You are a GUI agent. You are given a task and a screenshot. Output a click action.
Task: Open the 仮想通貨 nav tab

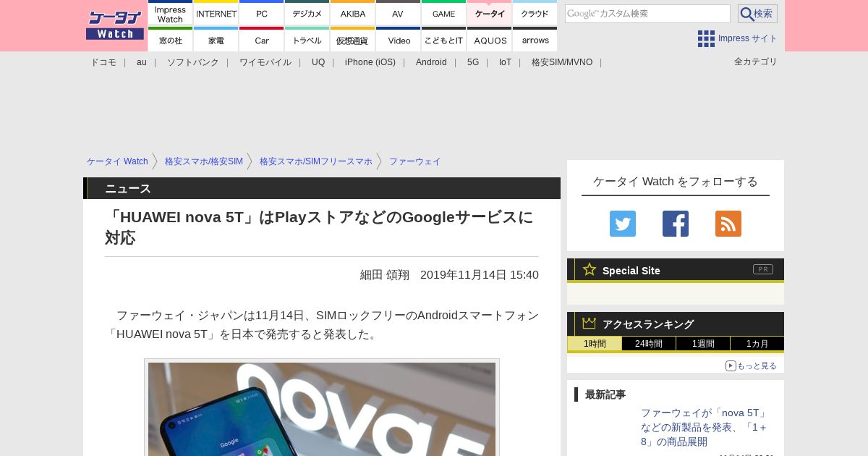[x=353, y=40]
